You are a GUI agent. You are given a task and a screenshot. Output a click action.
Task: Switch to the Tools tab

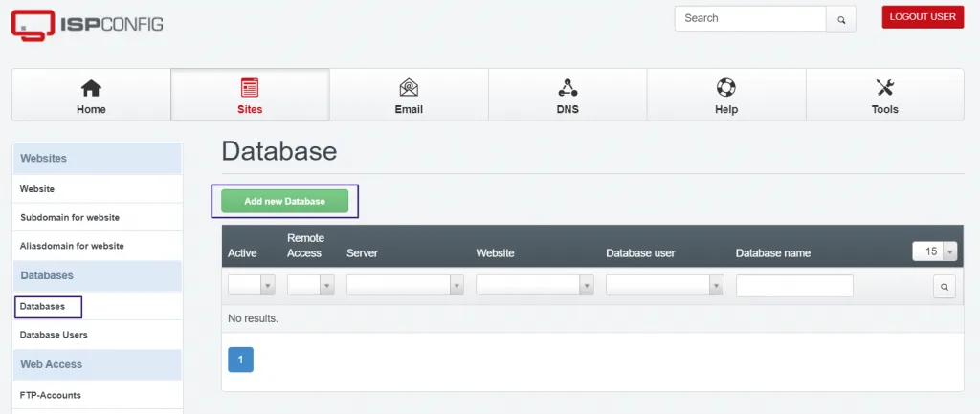(x=885, y=95)
